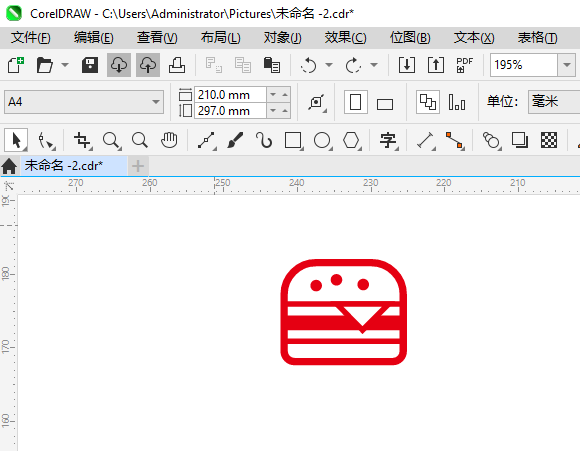Viewport: 580px width, 451px height.
Task: Open the 文本(X) menu
Action: [x=474, y=38]
